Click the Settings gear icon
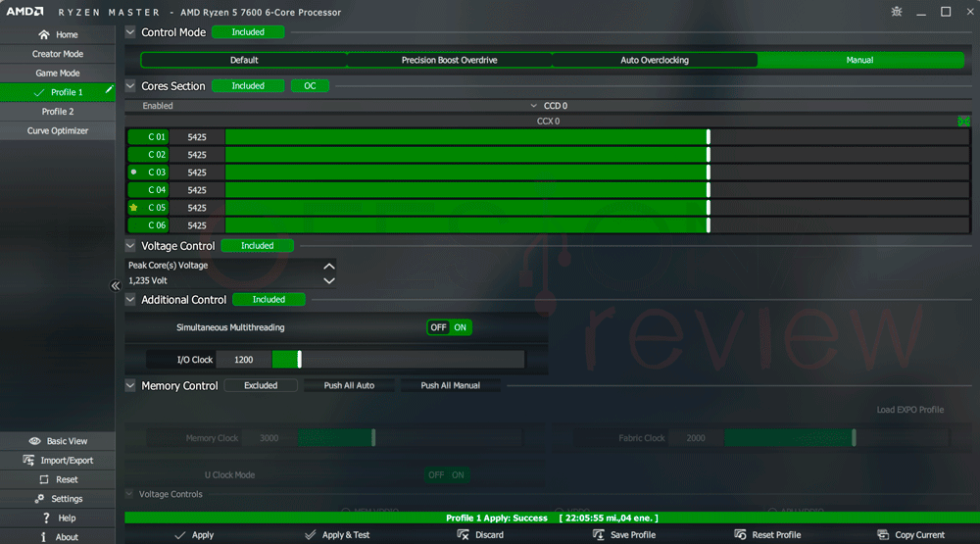 tap(39, 498)
